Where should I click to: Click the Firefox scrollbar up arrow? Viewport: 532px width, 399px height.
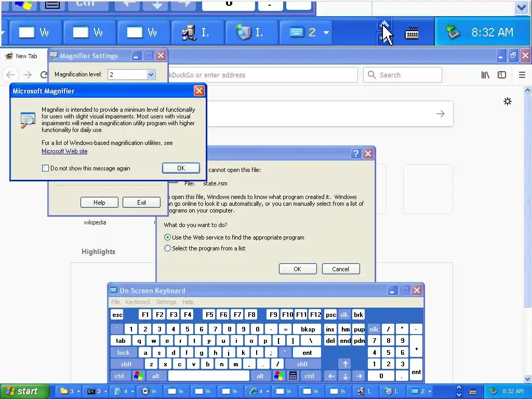click(x=527, y=90)
